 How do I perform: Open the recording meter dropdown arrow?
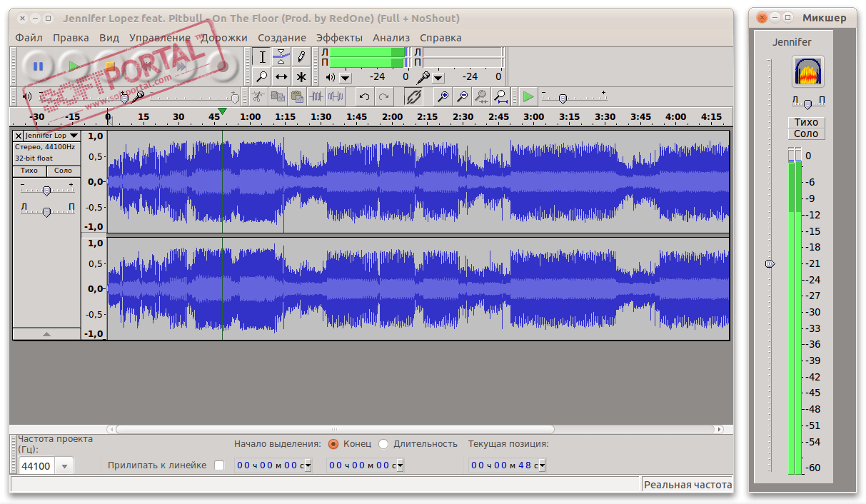click(438, 78)
